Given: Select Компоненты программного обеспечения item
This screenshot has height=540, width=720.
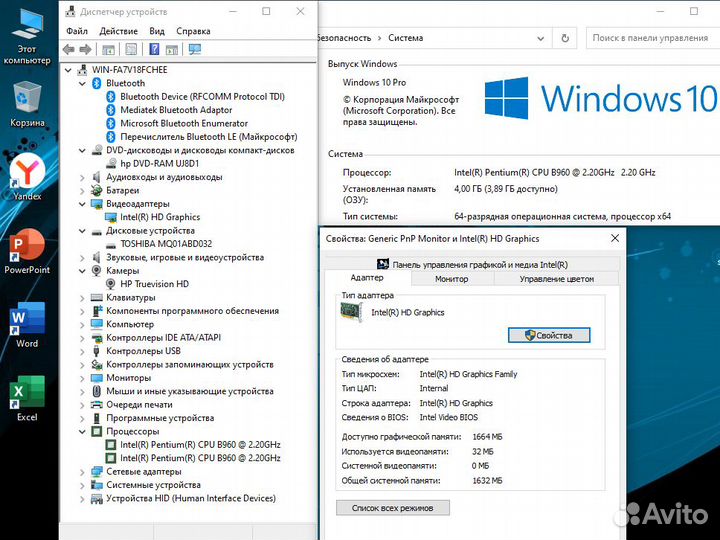Looking at the screenshot, I should coord(192,311).
